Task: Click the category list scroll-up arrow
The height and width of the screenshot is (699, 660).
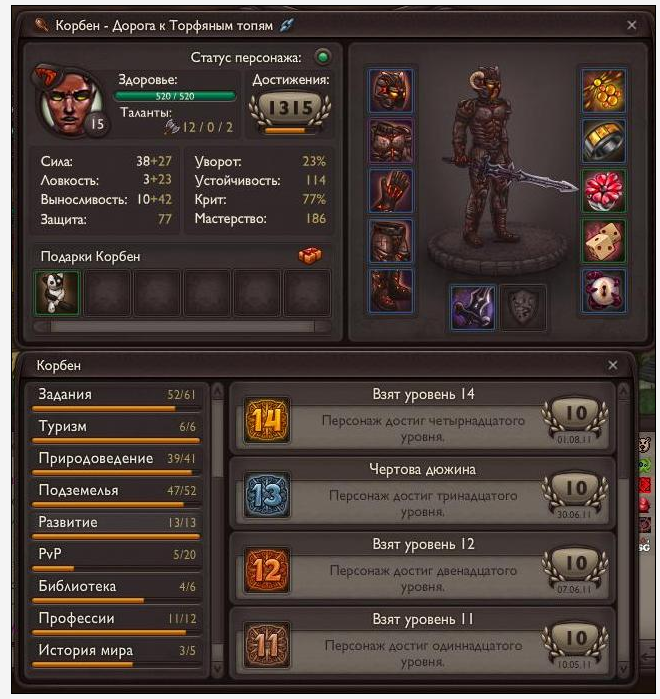Action: [217, 392]
